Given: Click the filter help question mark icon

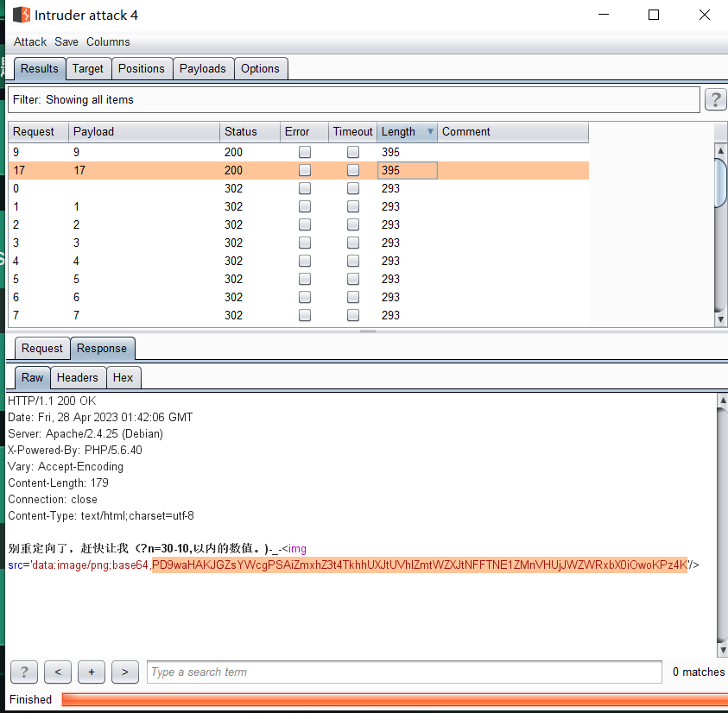Looking at the screenshot, I should tap(715, 99).
